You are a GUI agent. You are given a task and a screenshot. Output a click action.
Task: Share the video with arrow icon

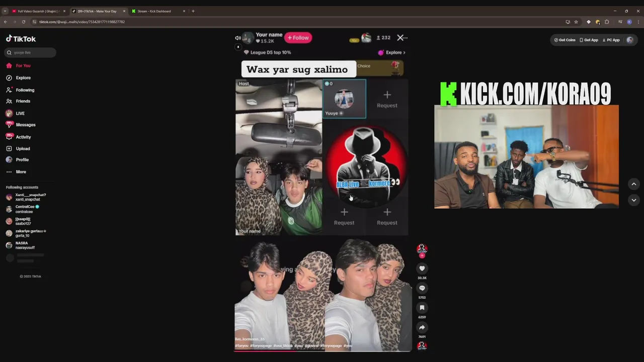pyautogui.click(x=422, y=327)
